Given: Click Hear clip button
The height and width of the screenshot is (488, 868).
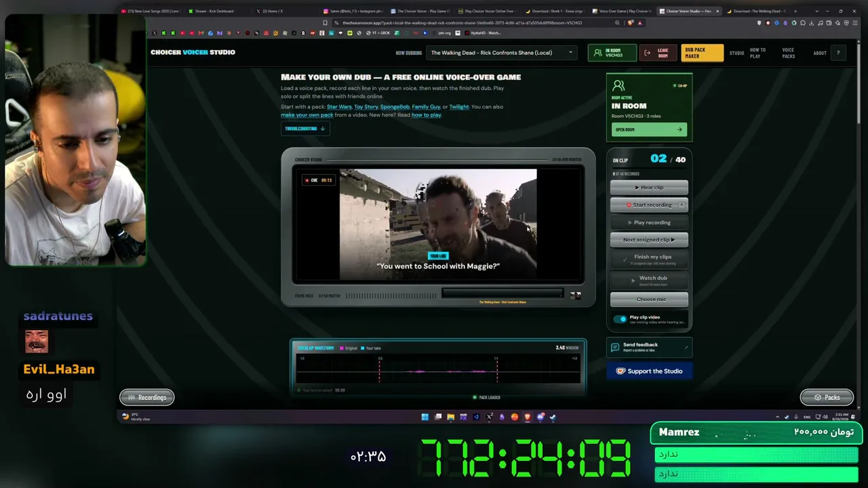Looking at the screenshot, I should pyautogui.click(x=649, y=188).
